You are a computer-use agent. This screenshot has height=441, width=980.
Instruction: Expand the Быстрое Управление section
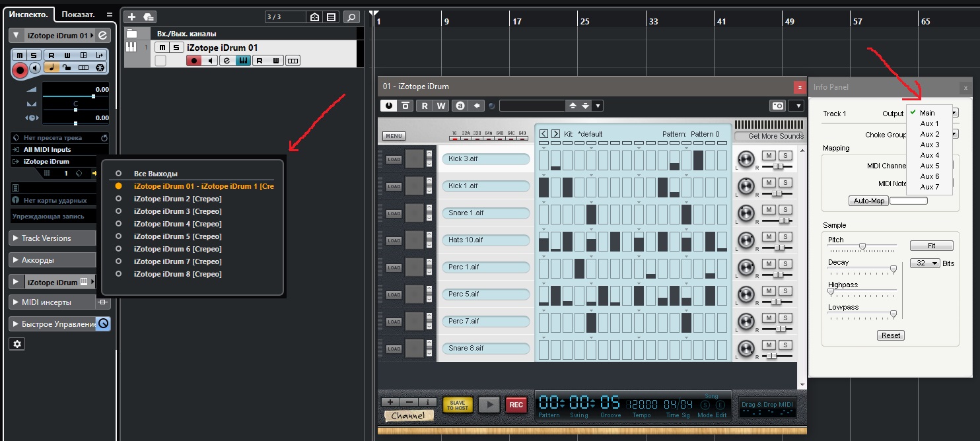click(x=53, y=324)
